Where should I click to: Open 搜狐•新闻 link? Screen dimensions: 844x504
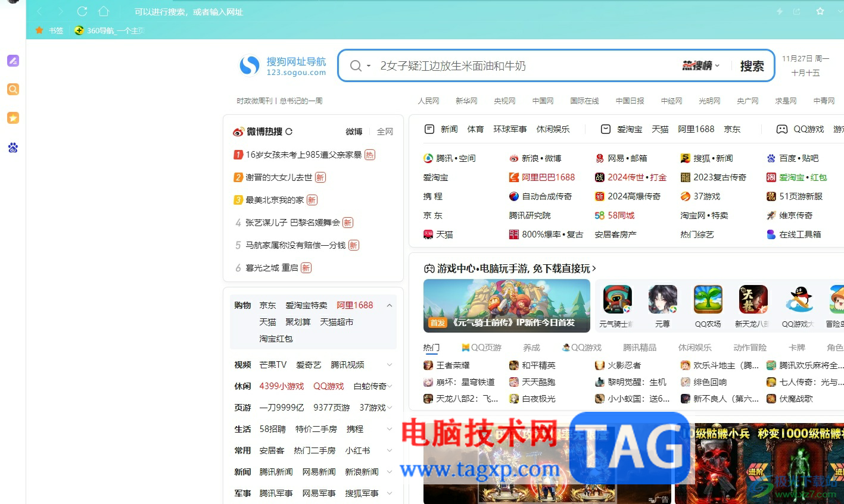(707, 158)
